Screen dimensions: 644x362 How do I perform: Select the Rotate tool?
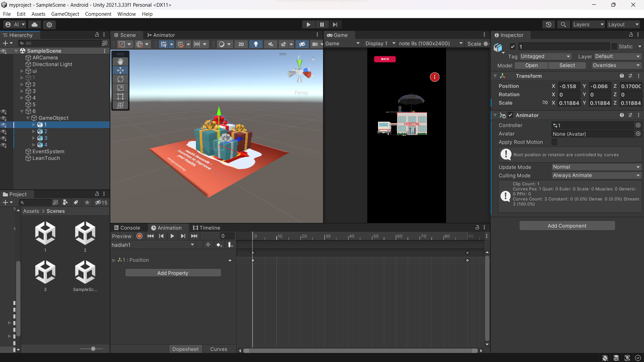tap(120, 79)
